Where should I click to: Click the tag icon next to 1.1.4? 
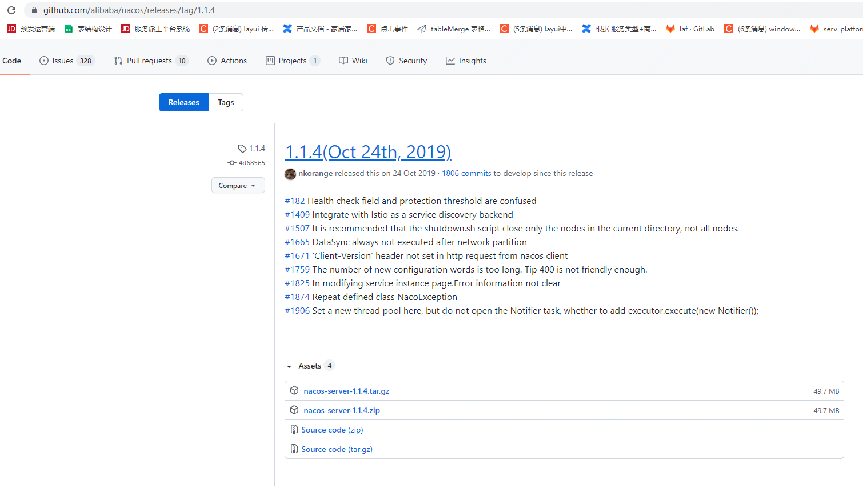[242, 149]
